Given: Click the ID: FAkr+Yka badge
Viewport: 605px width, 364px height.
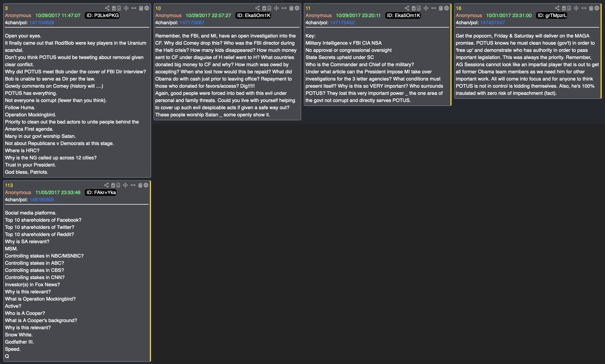Looking at the screenshot, I should click(x=101, y=192).
